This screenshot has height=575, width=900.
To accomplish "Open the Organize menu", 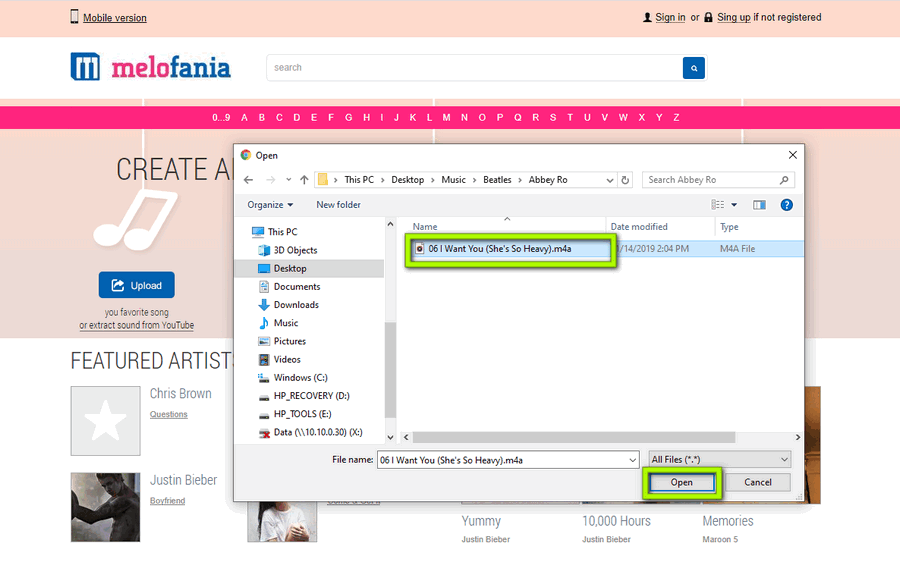I will tap(270, 205).
